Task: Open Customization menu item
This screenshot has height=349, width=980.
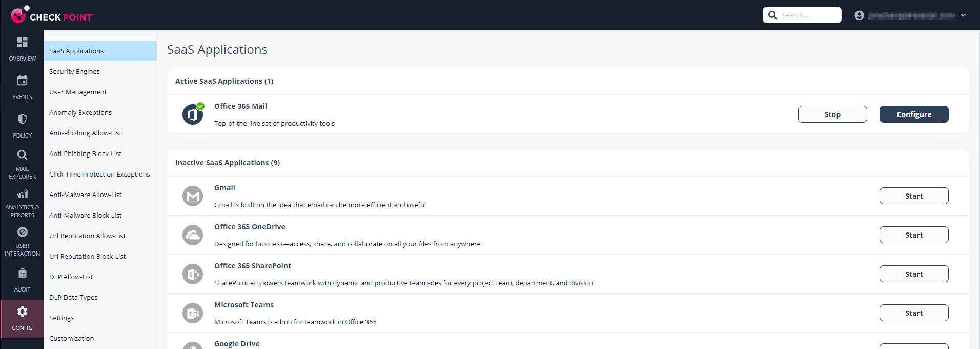Action: click(100, 338)
